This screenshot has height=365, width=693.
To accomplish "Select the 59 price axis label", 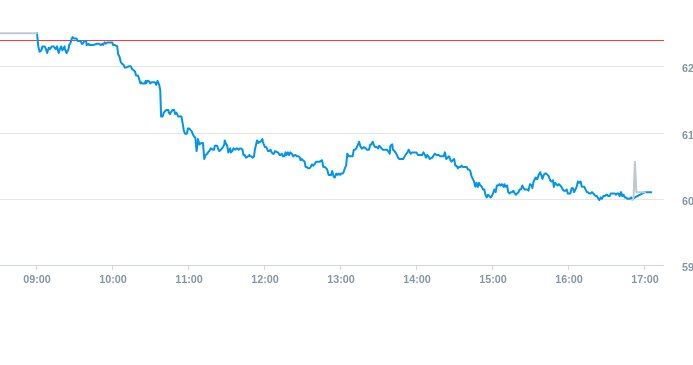I will 687,267.
